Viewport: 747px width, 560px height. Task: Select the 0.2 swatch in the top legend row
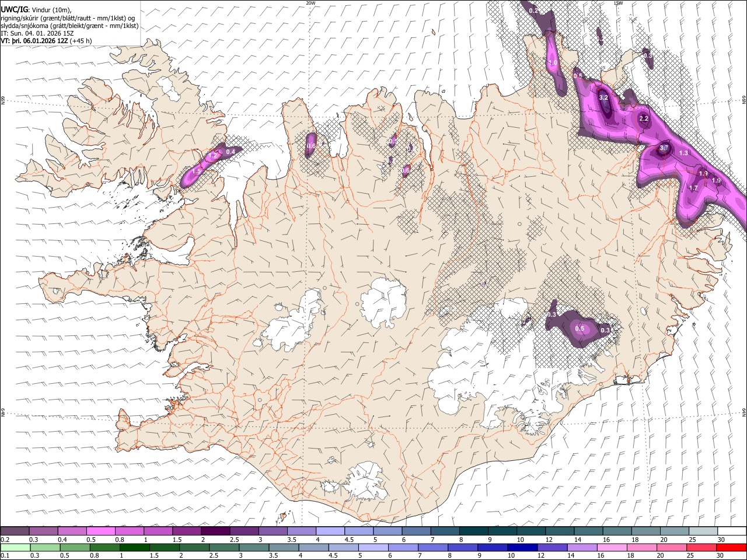[x=15, y=531]
